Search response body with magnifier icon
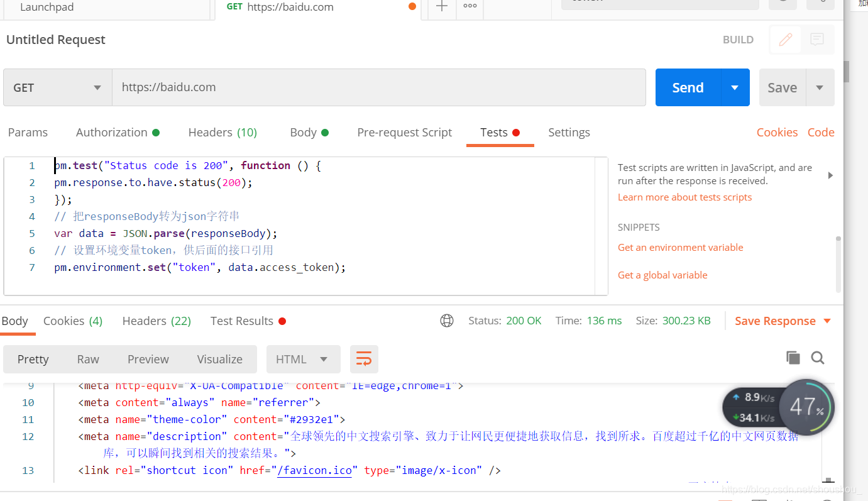868x501 pixels. click(818, 358)
